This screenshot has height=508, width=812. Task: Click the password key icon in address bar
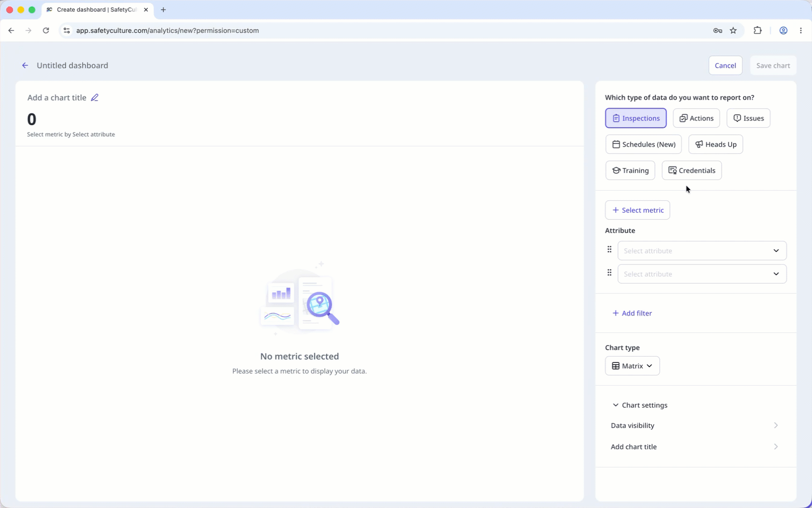pos(718,30)
